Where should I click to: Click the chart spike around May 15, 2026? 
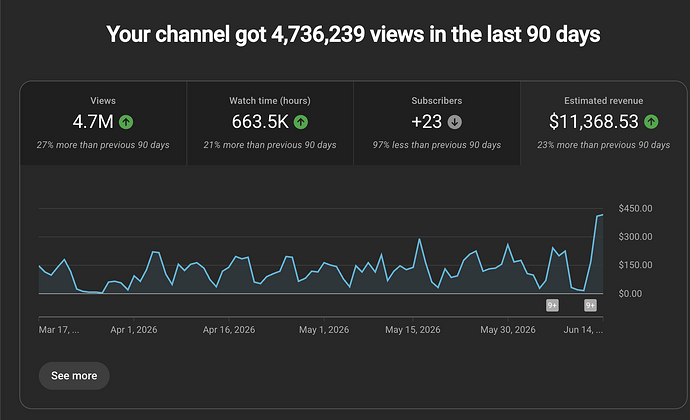[x=419, y=239]
